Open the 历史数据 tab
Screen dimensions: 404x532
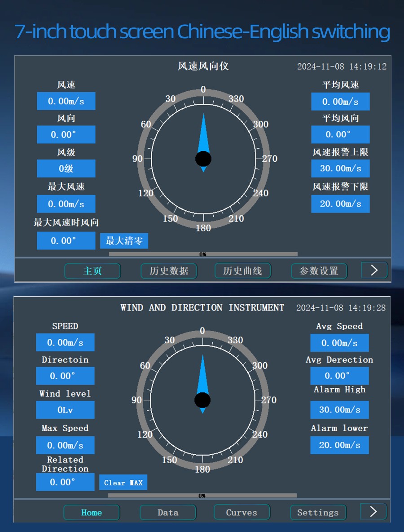(x=169, y=271)
